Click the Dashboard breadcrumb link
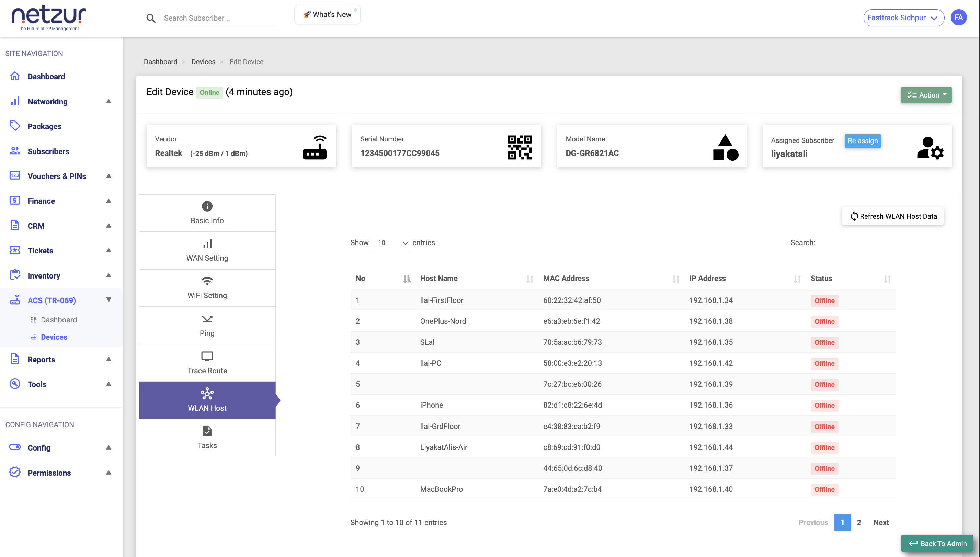This screenshot has width=980, height=557. 160,61
